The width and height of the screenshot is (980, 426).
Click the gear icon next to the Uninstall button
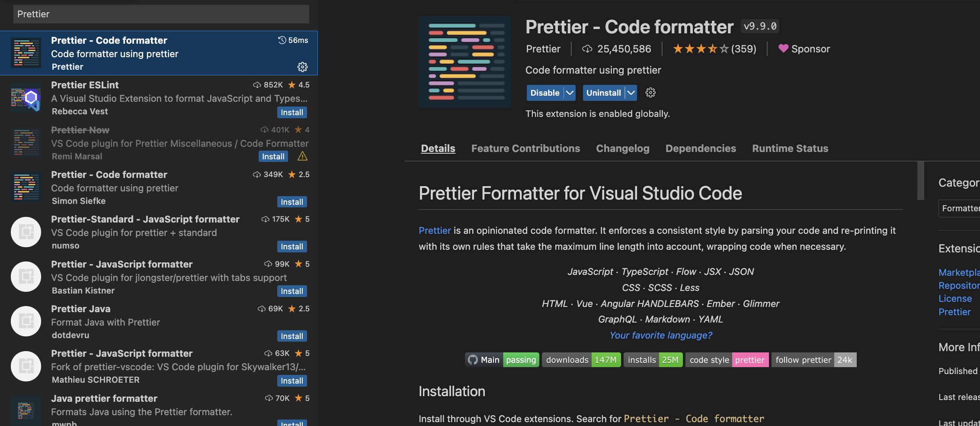click(x=650, y=93)
